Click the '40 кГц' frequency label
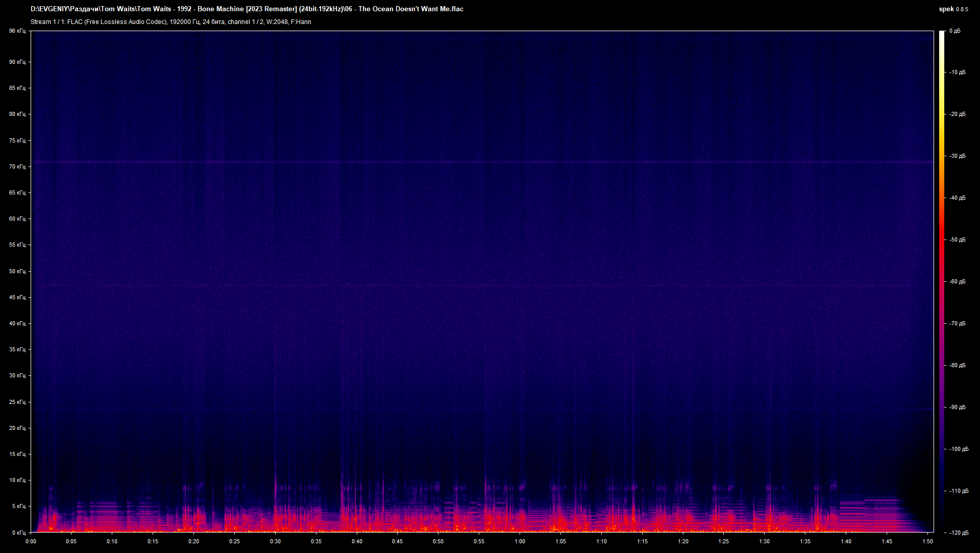Image resolution: width=980 pixels, height=553 pixels. click(x=17, y=324)
